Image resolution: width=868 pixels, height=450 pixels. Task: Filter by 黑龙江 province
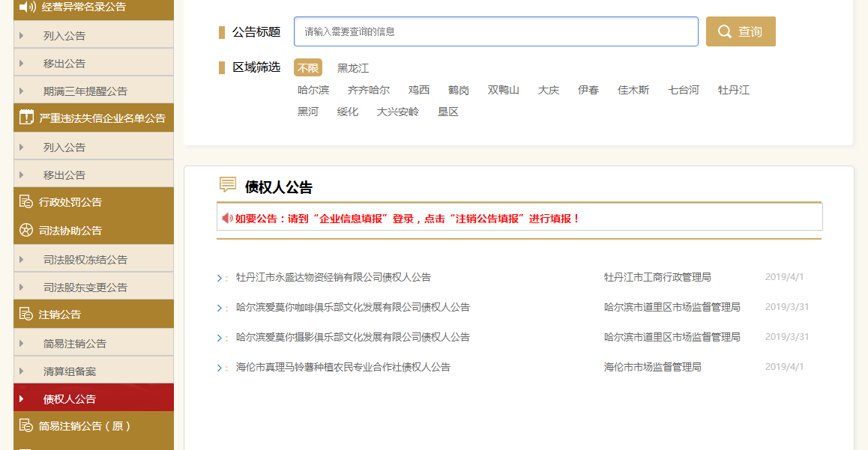click(352, 68)
